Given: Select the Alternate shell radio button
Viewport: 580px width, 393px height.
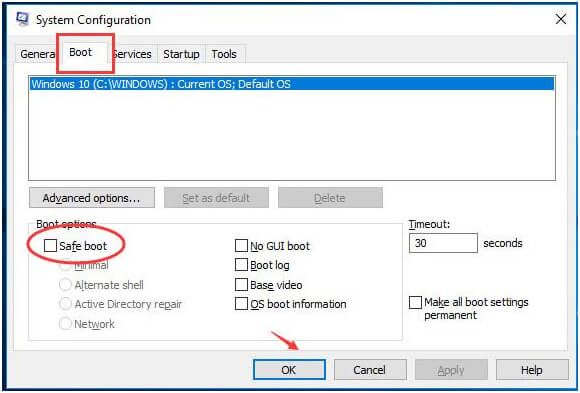Looking at the screenshot, I should point(65,285).
